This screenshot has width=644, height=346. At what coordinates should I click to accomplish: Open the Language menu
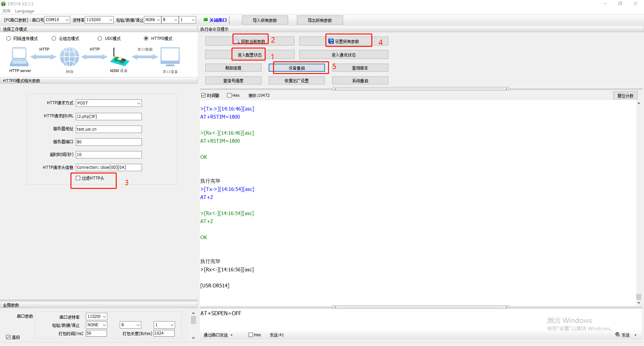point(24,11)
